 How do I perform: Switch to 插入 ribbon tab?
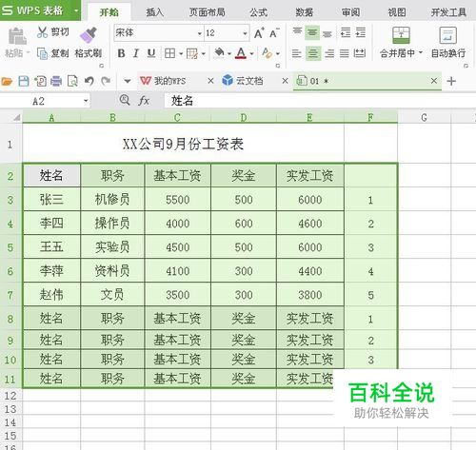[x=154, y=12]
